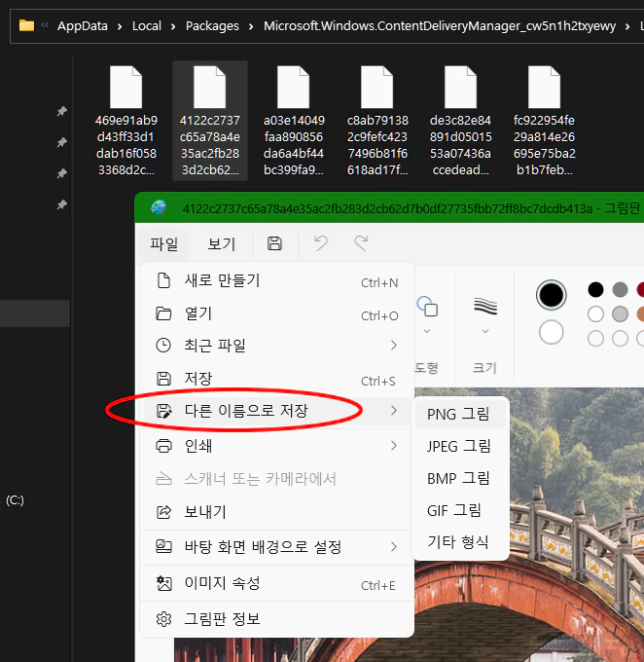644x662 pixels.
Task: Expand the 최근 파일 submenu arrow
Action: [394, 346]
